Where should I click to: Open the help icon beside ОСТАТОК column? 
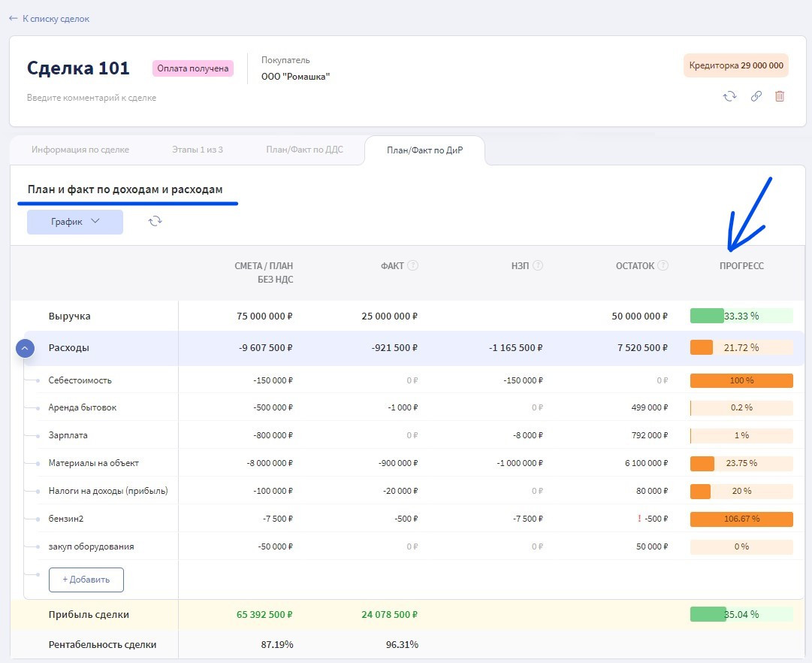(663, 265)
